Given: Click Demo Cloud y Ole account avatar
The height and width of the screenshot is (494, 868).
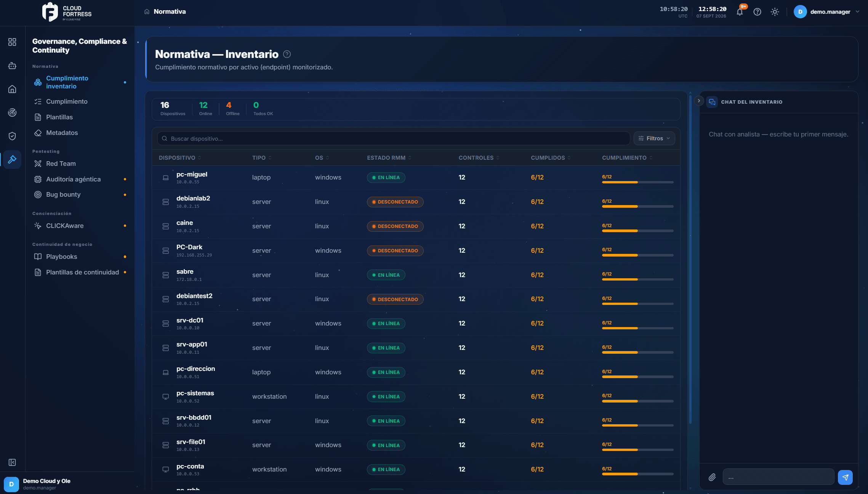Looking at the screenshot, I should 11,484.
